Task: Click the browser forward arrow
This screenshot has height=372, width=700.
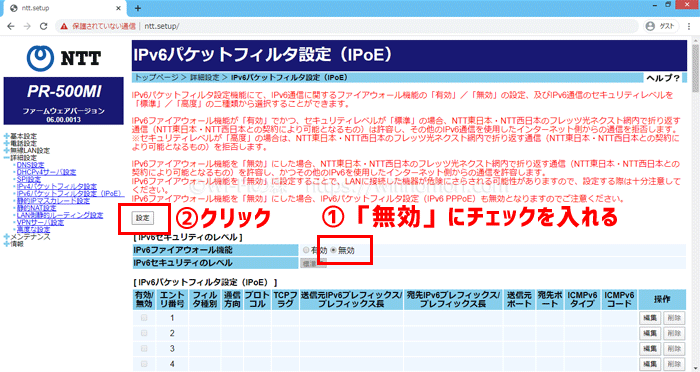Action: [27, 26]
